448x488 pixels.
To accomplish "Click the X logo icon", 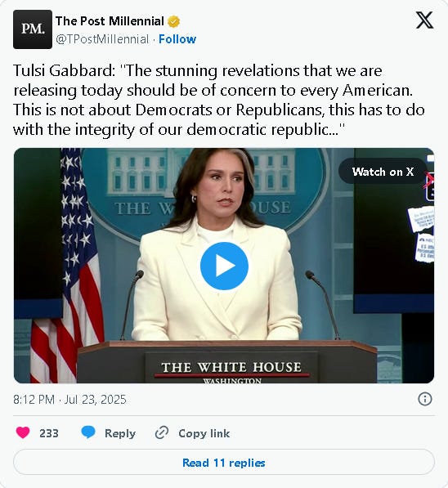I will point(424,20).
